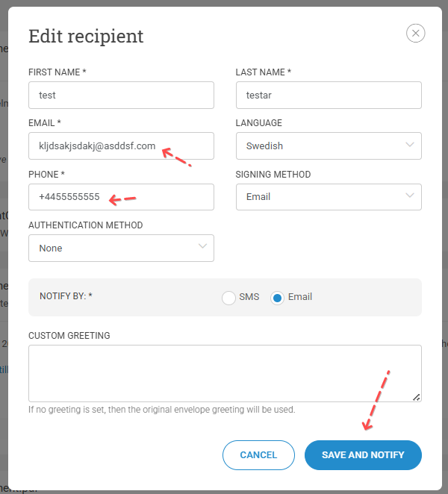This screenshot has height=494, width=448.
Task: Close the Edit recipient dialog with X icon
Action: coord(415,33)
